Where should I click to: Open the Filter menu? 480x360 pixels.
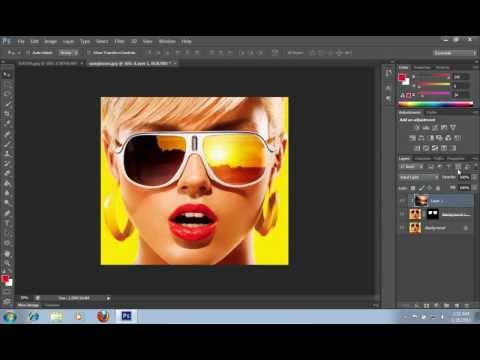119,41
